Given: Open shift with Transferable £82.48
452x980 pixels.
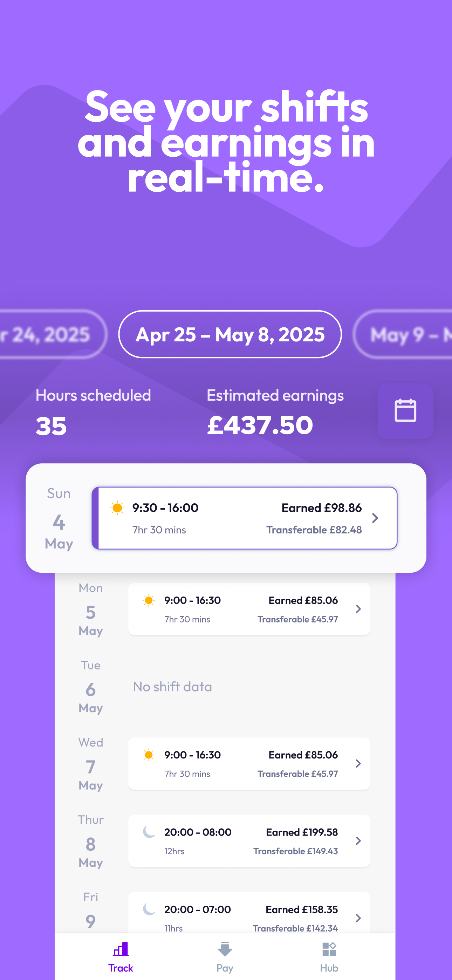Looking at the screenshot, I should pyautogui.click(x=244, y=518).
